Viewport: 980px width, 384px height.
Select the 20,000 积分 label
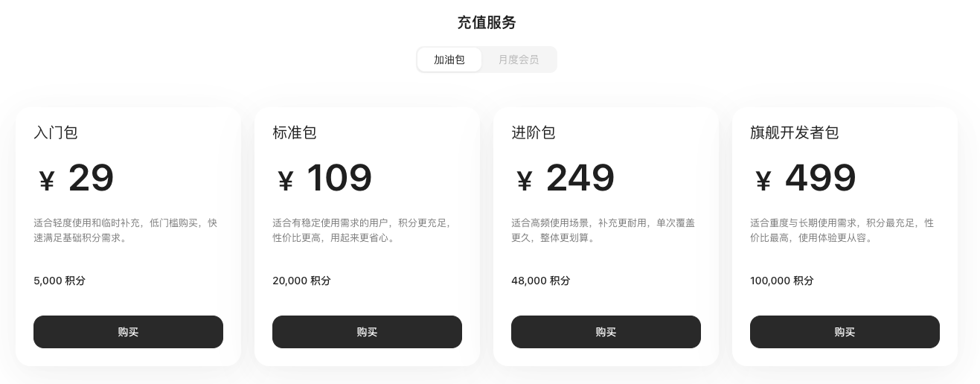coord(301,281)
